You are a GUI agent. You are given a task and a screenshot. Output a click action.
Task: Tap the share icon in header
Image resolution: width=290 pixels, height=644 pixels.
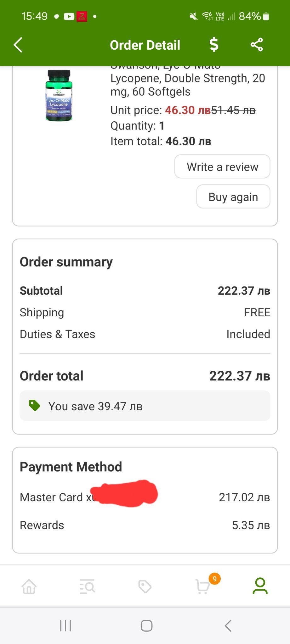[257, 45]
